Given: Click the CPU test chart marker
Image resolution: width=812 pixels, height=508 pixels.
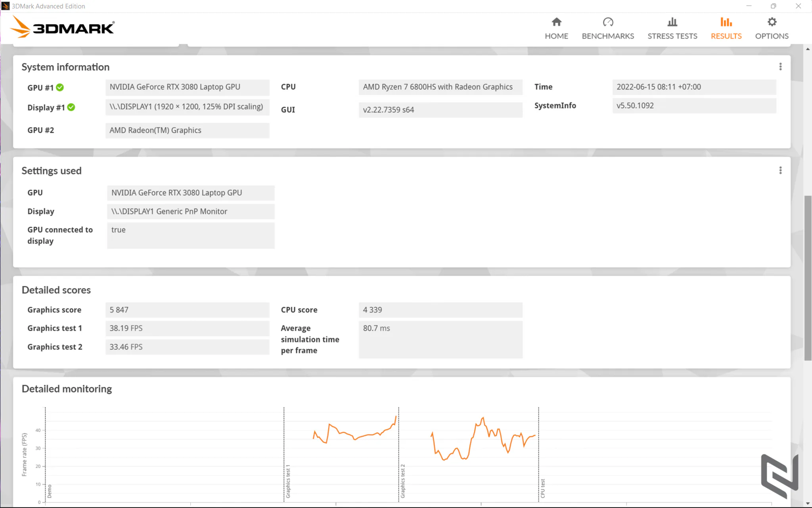Looking at the screenshot, I should pos(543,489).
